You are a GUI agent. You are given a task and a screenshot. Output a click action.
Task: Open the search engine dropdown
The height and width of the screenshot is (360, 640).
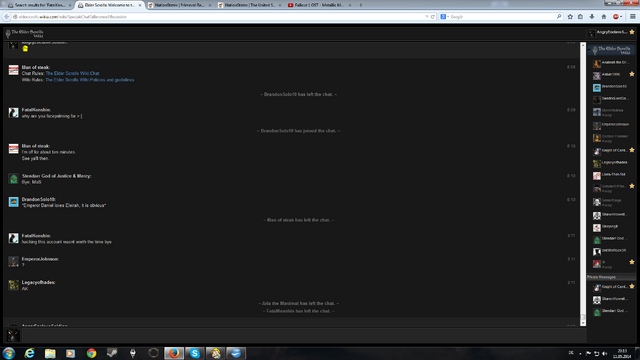tap(444, 17)
